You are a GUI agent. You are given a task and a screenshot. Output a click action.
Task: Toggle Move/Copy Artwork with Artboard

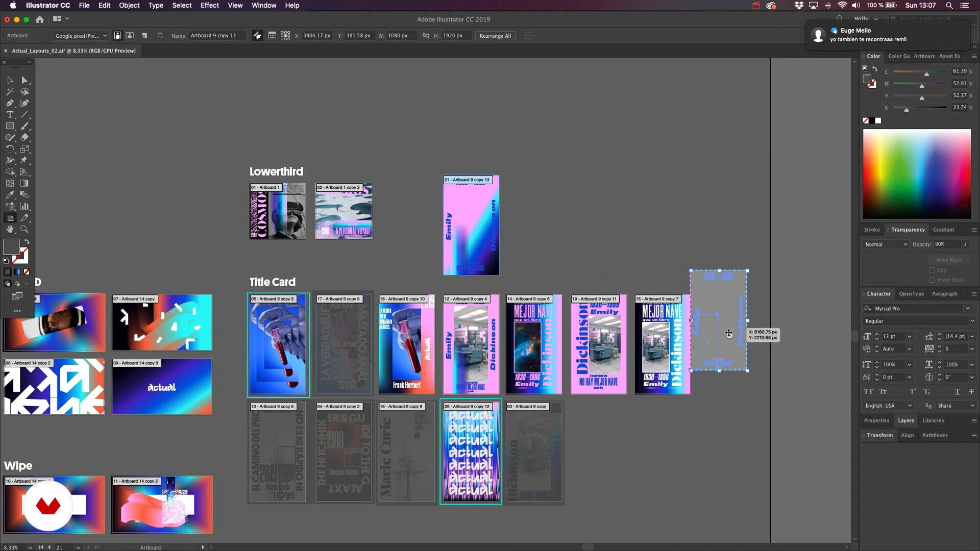[257, 36]
